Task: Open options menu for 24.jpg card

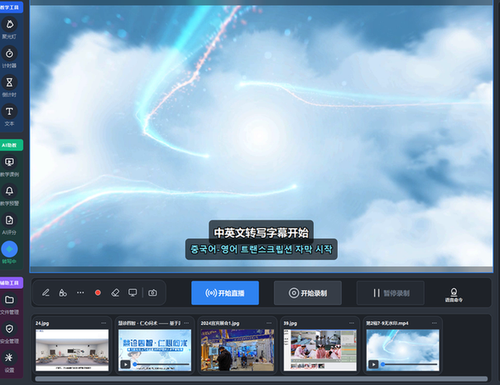Action: pyautogui.click(x=104, y=323)
